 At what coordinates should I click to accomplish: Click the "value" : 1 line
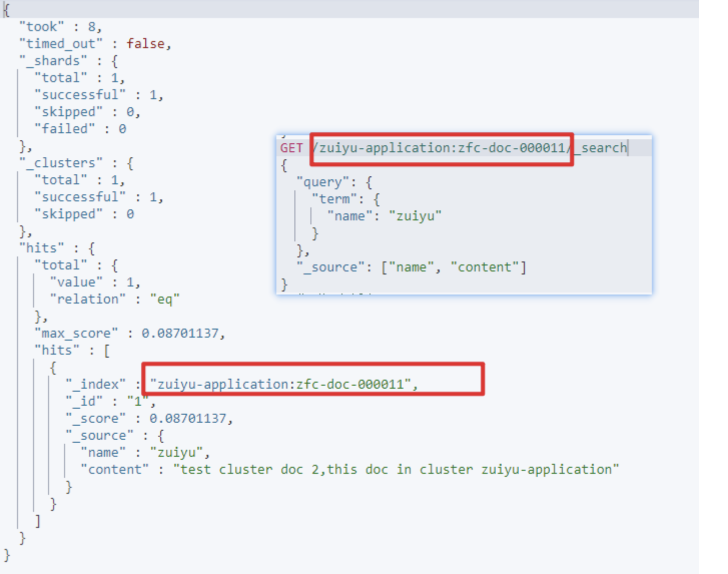click(x=95, y=282)
